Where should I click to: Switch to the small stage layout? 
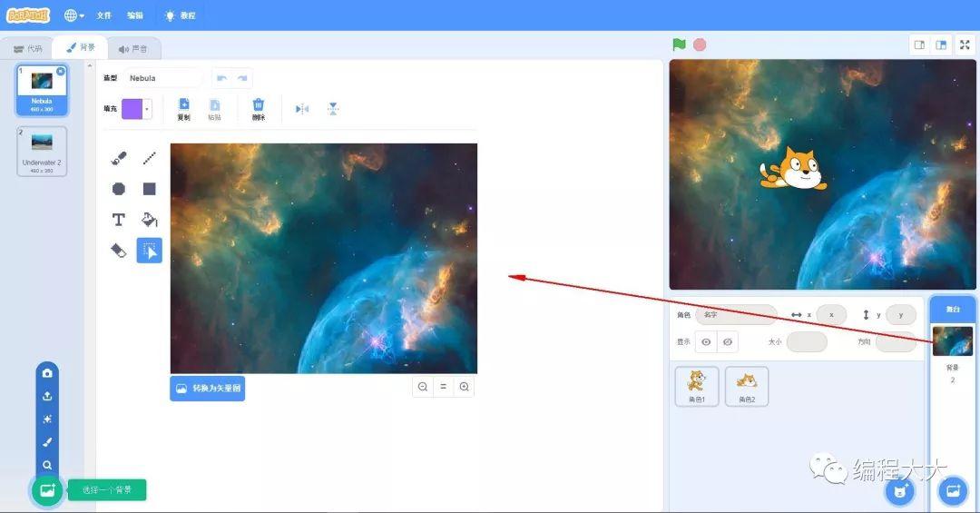(919, 44)
